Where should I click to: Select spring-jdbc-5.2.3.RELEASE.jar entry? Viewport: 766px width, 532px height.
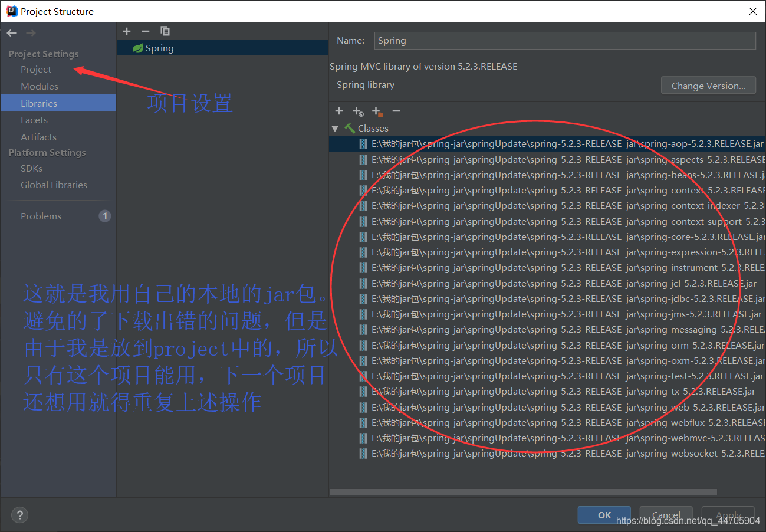[x=547, y=298]
